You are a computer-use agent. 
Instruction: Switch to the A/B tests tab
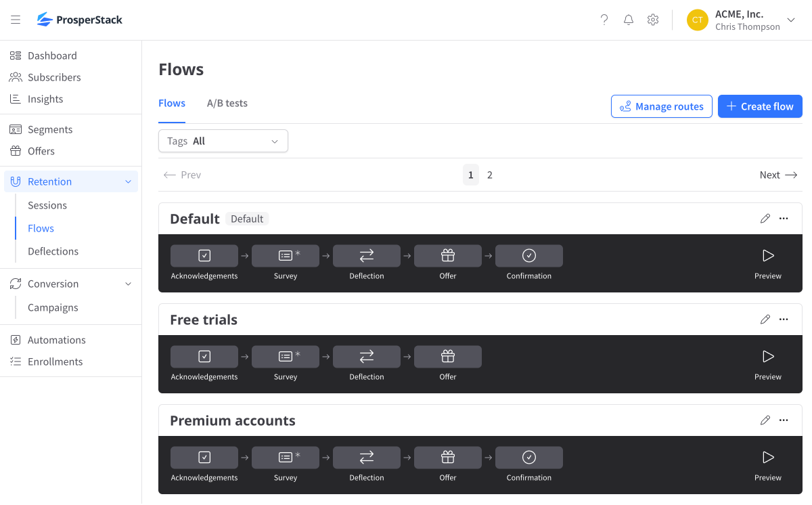pos(227,103)
